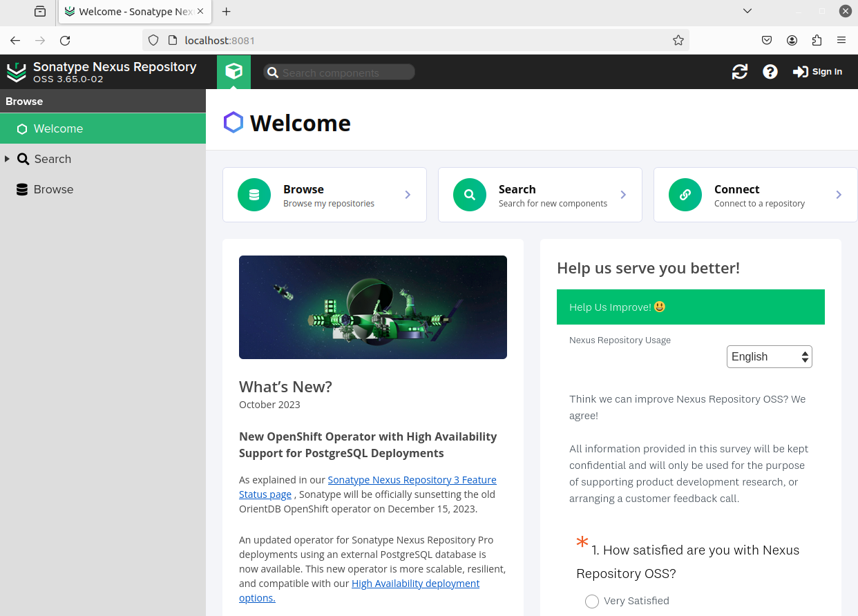The height and width of the screenshot is (616, 858).
Task: Click the browser Forward arrow
Action: [x=40, y=41]
